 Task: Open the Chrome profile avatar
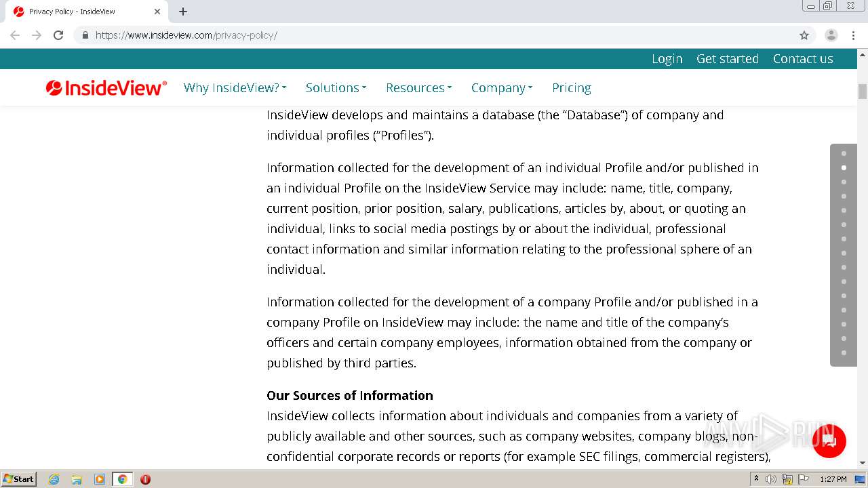831,35
